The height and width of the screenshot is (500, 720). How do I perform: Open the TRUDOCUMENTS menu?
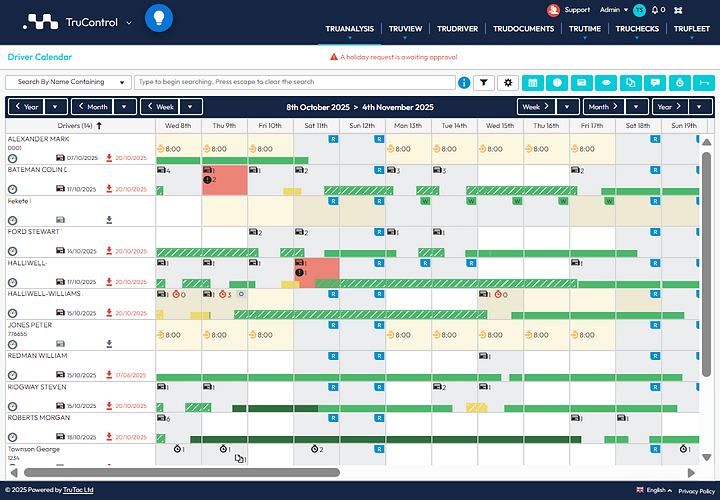(x=523, y=29)
